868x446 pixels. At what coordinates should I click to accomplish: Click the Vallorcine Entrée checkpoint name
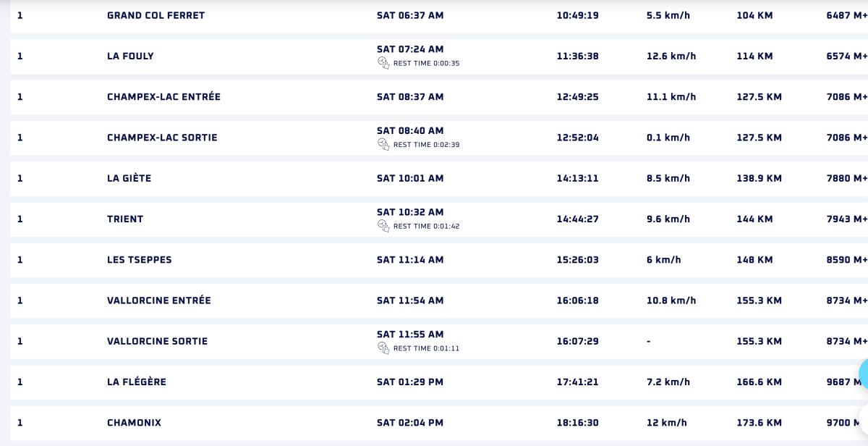click(159, 300)
